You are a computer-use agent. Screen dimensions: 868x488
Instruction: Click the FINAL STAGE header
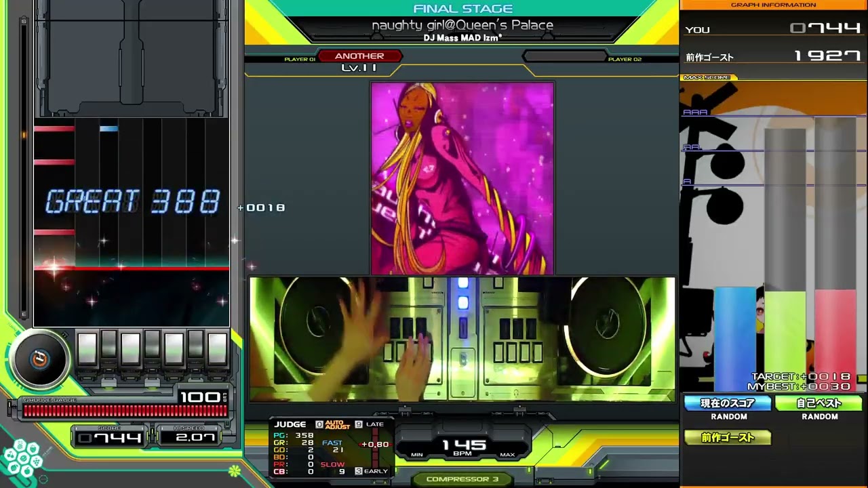point(462,9)
